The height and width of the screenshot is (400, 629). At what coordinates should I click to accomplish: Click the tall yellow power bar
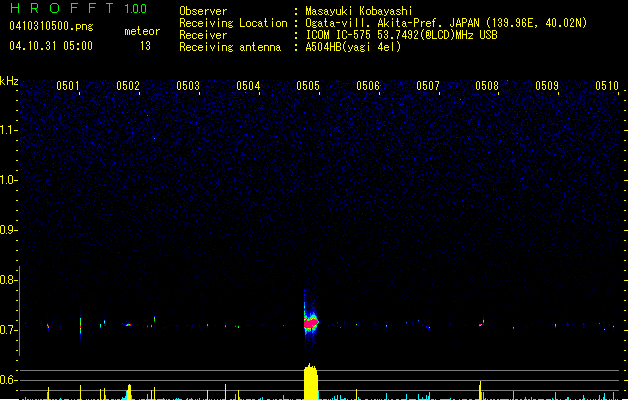click(311, 382)
